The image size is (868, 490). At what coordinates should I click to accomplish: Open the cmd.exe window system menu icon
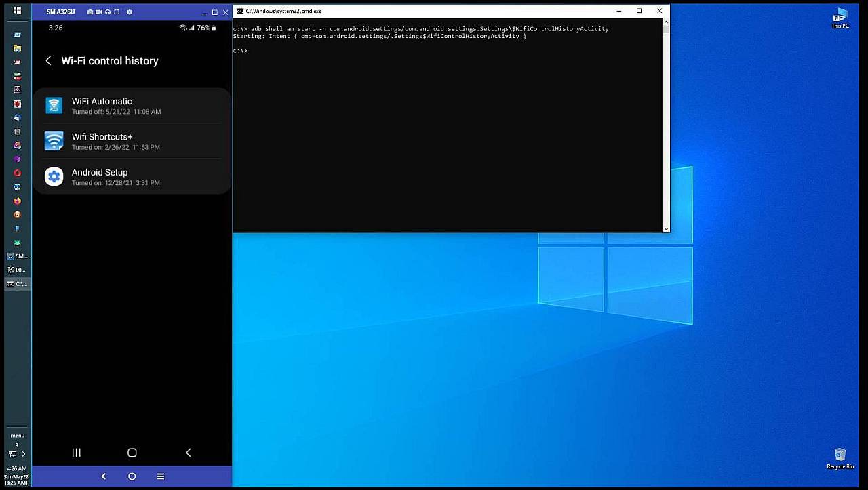240,11
